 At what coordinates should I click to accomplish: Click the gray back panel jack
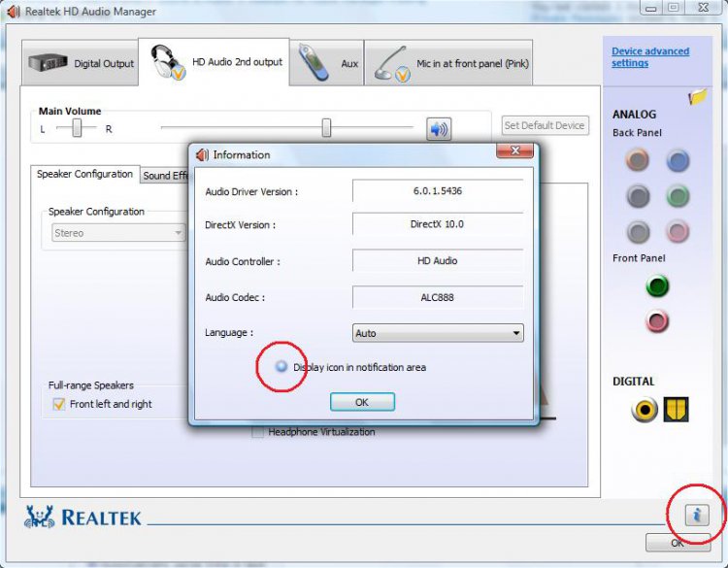coord(639,231)
